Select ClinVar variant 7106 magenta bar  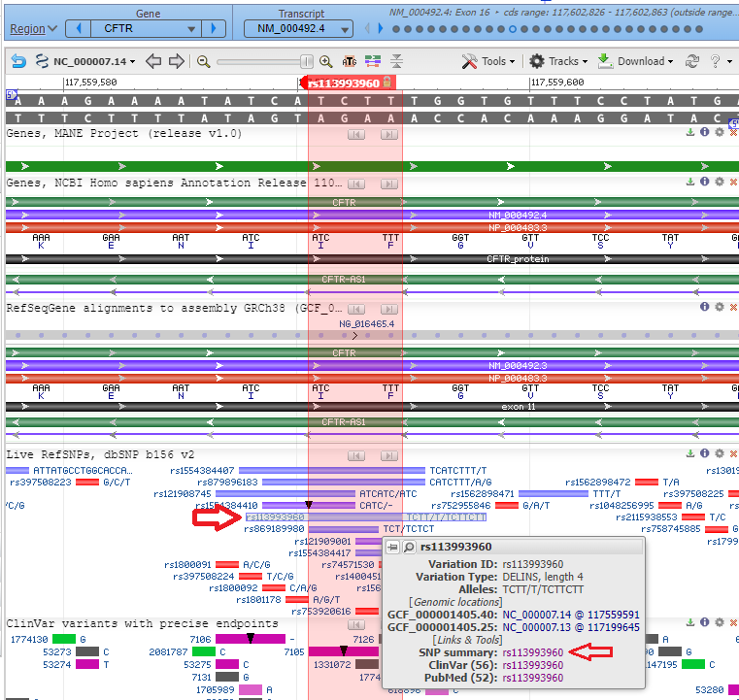(251, 639)
